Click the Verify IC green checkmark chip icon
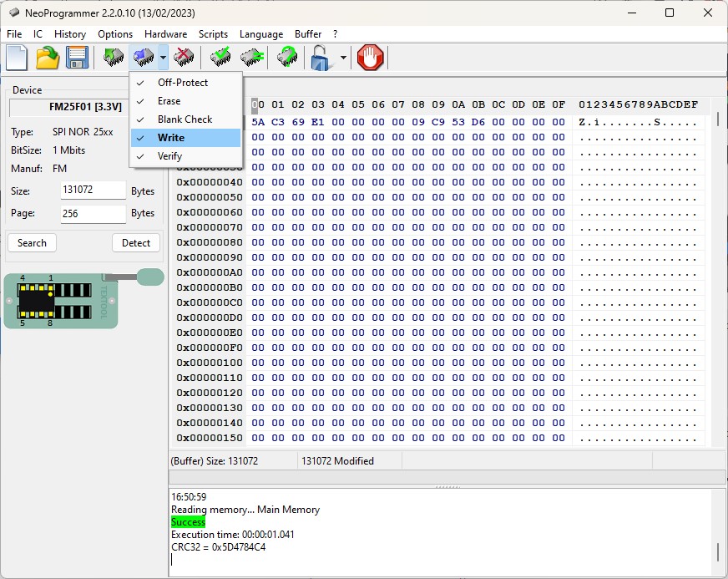728x579 pixels. click(x=221, y=58)
